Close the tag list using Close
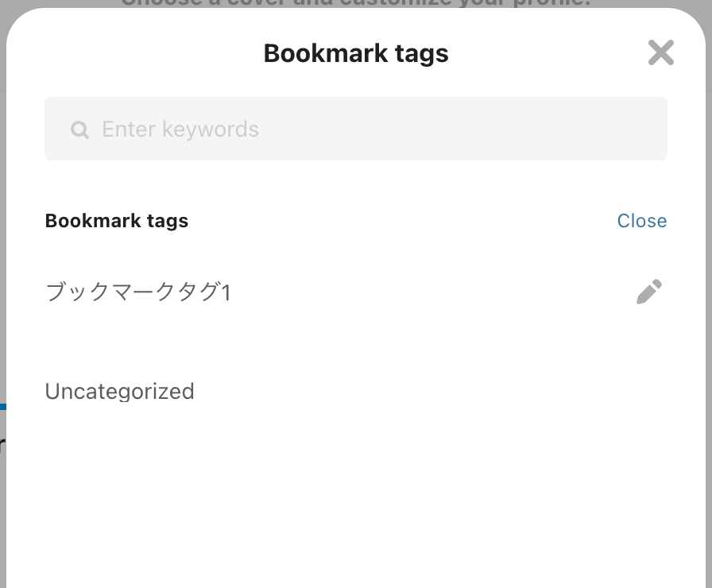712x588 pixels. point(642,220)
